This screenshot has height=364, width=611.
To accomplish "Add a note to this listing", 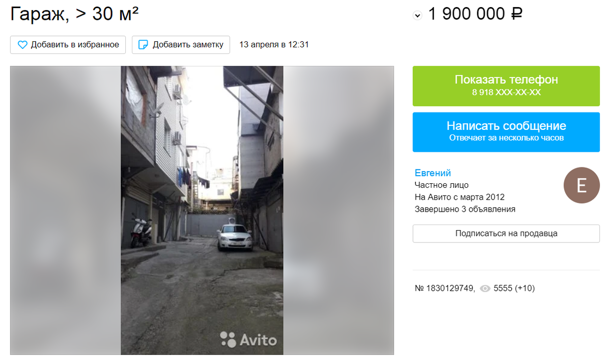I will 181,45.
